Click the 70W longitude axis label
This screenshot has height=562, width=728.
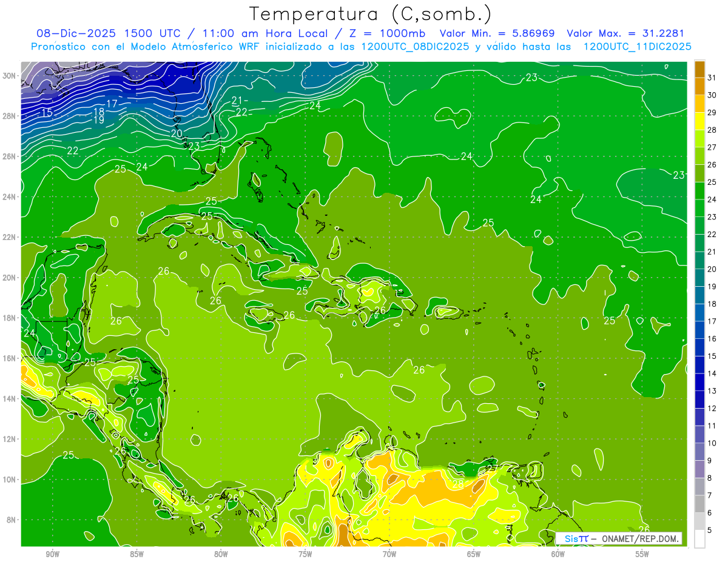tap(389, 554)
